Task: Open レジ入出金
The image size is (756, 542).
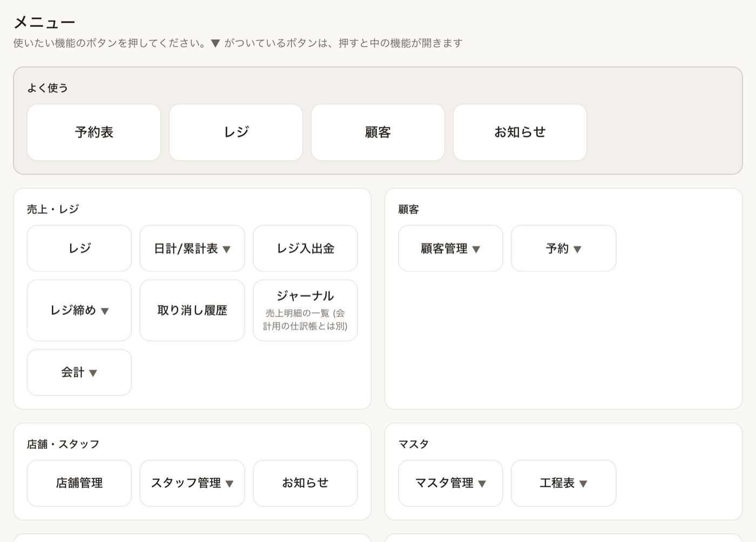Action: [305, 248]
